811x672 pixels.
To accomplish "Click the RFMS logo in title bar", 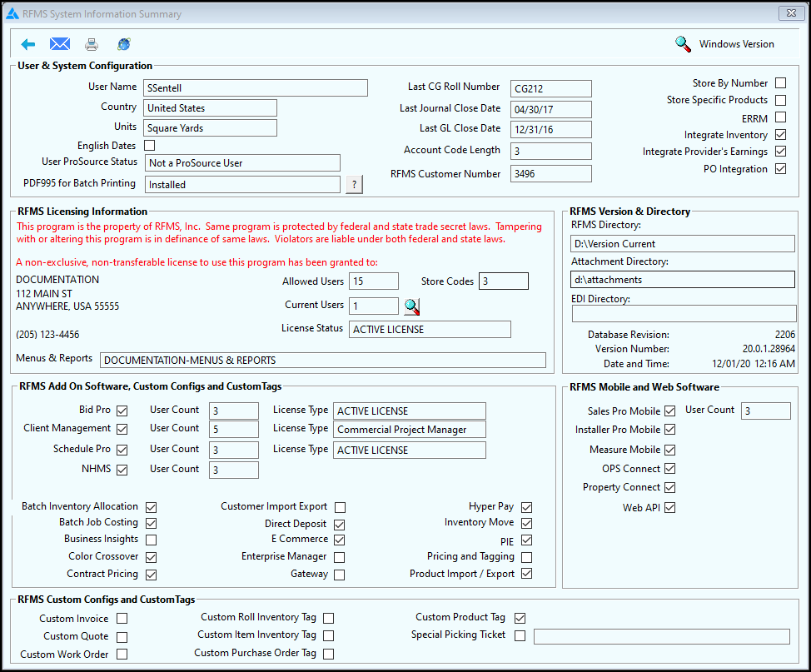I will pos(12,14).
